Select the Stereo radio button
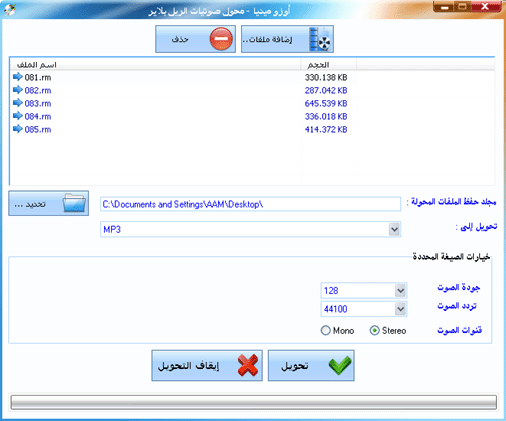Image resolution: width=506 pixels, height=421 pixels. tap(374, 330)
